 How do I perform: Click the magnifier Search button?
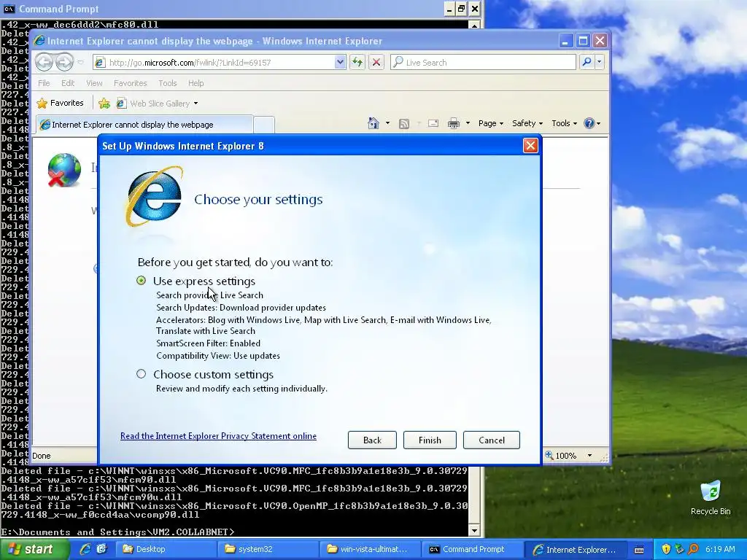click(587, 63)
